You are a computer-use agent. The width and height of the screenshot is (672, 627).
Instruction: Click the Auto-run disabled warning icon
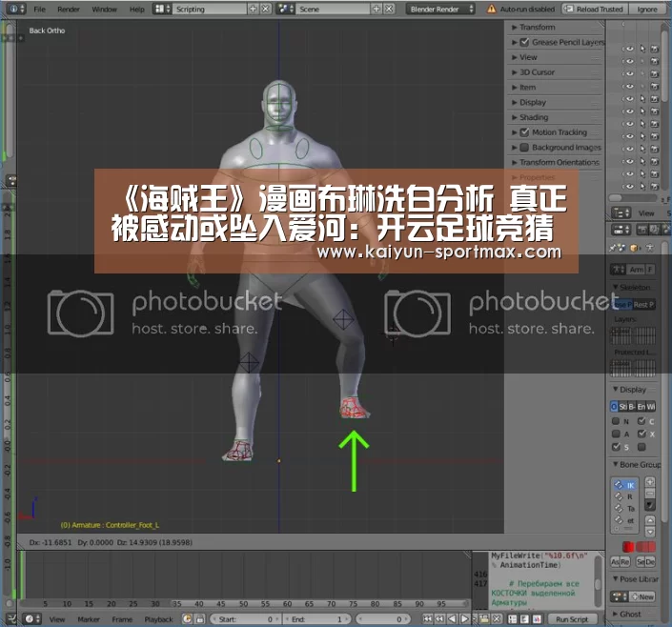(491, 9)
